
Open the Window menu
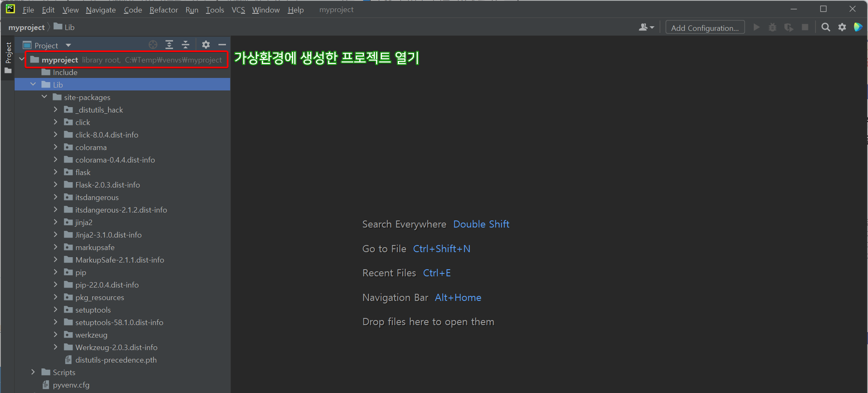tap(266, 10)
